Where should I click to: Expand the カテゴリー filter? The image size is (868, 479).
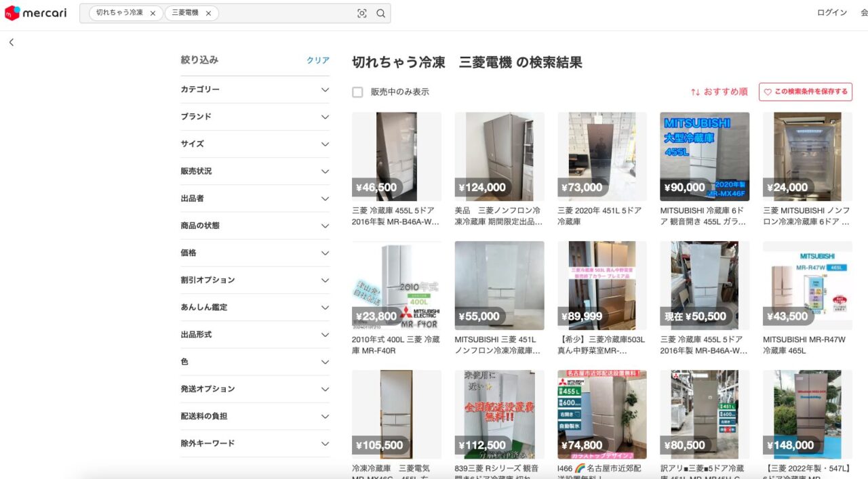point(255,89)
